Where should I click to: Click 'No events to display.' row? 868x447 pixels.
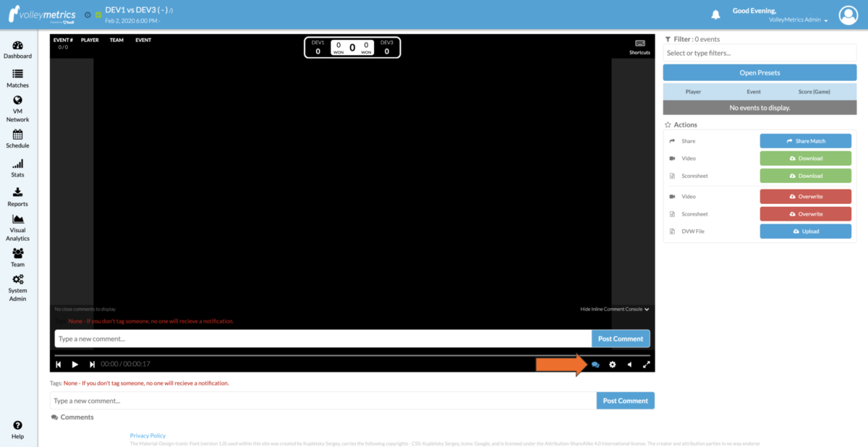pos(759,107)
